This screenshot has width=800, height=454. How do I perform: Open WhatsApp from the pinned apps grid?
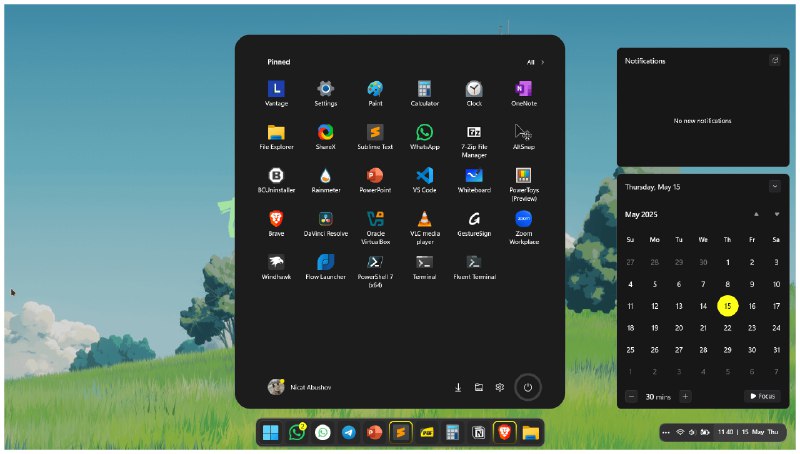424,137
